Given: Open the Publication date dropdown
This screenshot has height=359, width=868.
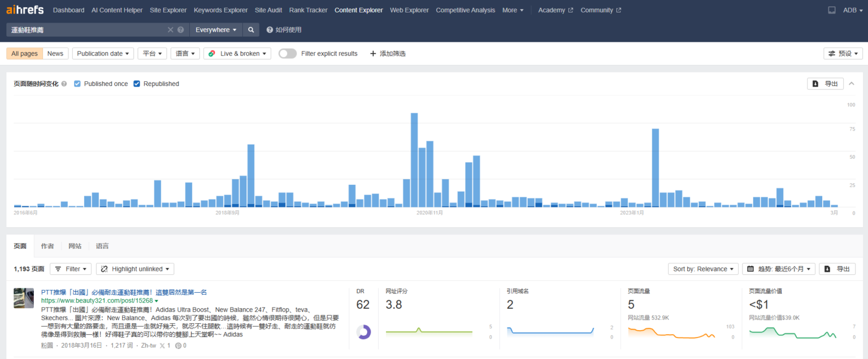Looking at the screenshot, I should tap(103, 54).
